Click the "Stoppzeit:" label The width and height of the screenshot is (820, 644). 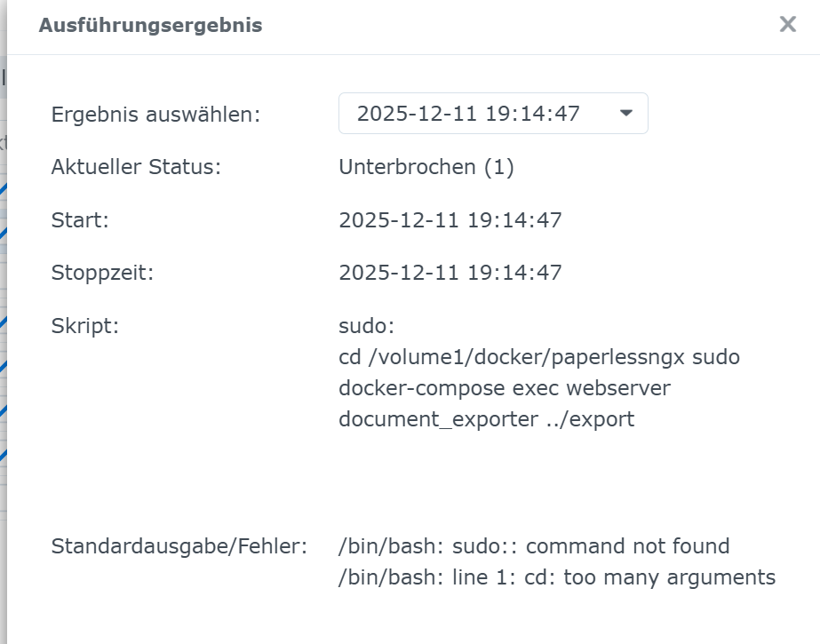102,273
